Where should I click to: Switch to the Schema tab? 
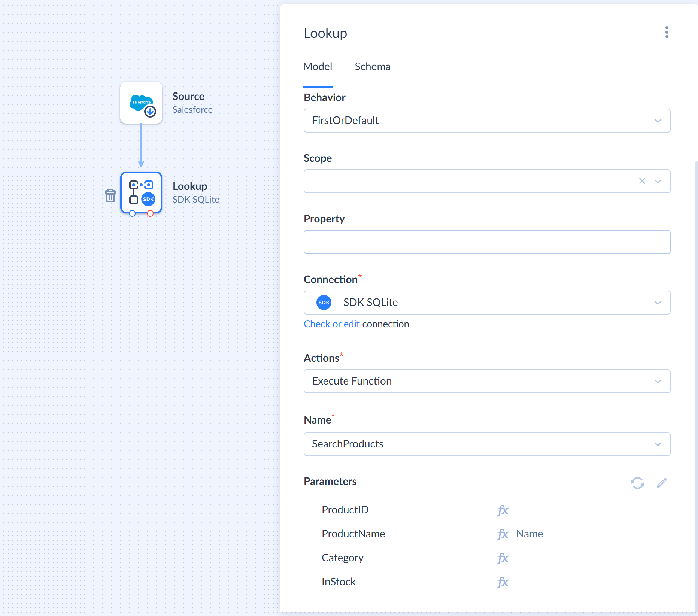point(373,67)
